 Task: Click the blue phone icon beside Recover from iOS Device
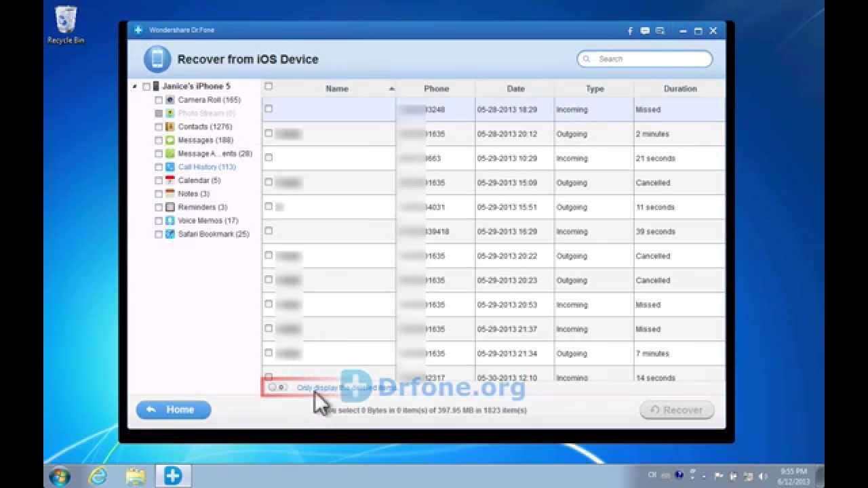tap(157, 59)
